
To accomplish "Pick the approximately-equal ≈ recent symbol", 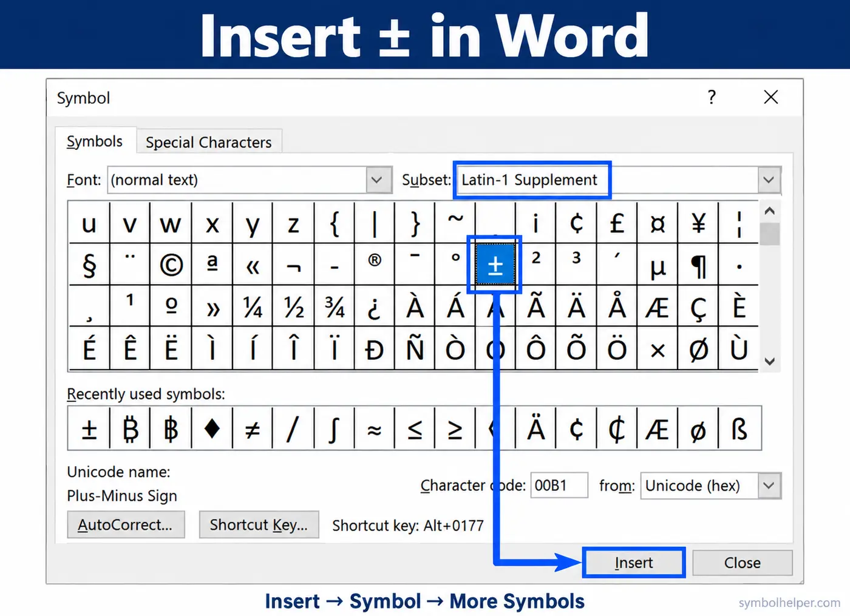I will tap(375, 429).
